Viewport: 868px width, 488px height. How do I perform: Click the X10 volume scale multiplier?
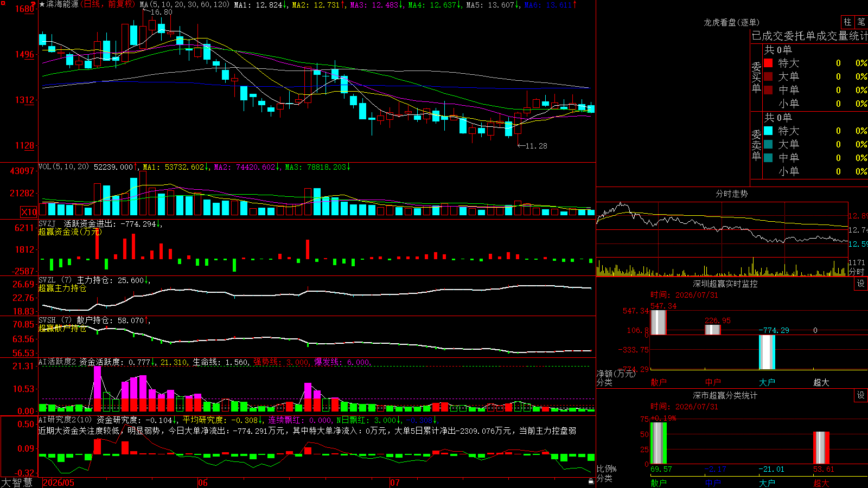(x=29, y=212)
